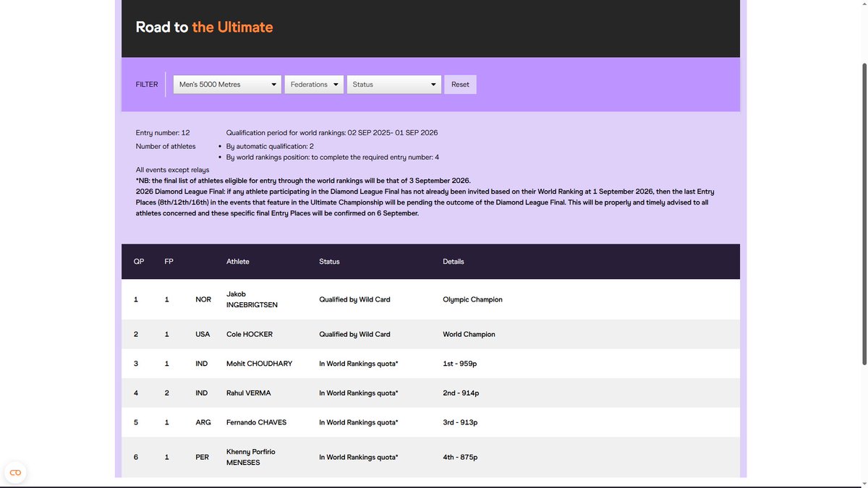Select athlete Khenny Porfirio MENESES

tap(250, 457)
